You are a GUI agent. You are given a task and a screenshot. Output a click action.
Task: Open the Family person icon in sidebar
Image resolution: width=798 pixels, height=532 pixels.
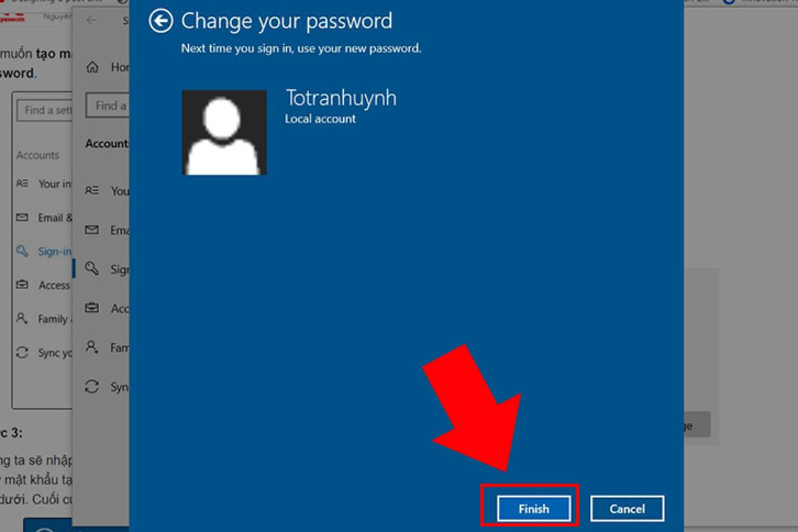coord(92,347)
